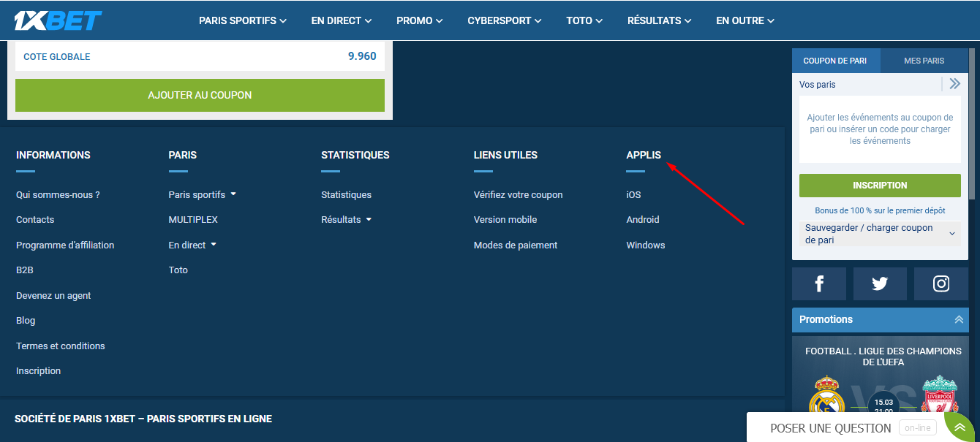
Task: Open Qui sommes-nous ? link
Action: point(58,195)
